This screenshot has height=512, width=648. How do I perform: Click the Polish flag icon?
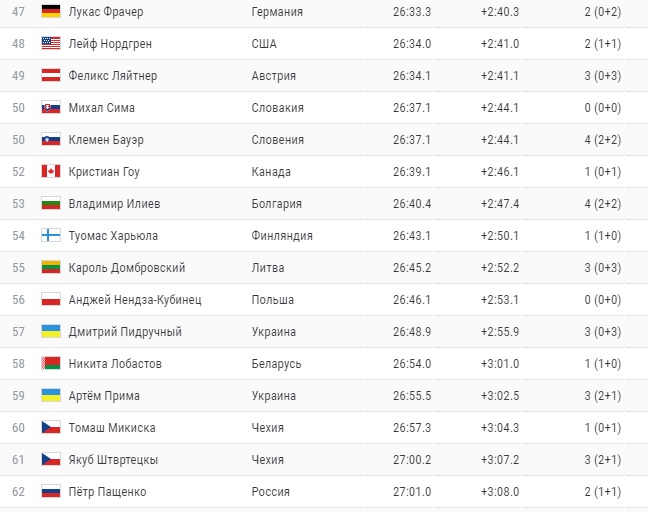(51, 300)
